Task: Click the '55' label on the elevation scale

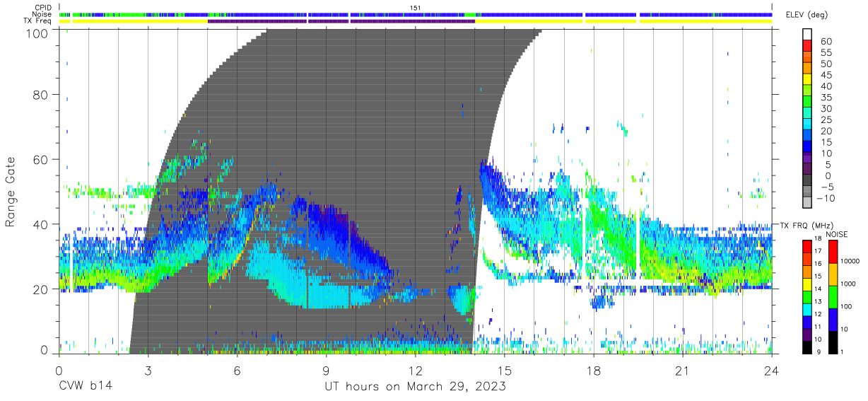Action: [826, 53]
